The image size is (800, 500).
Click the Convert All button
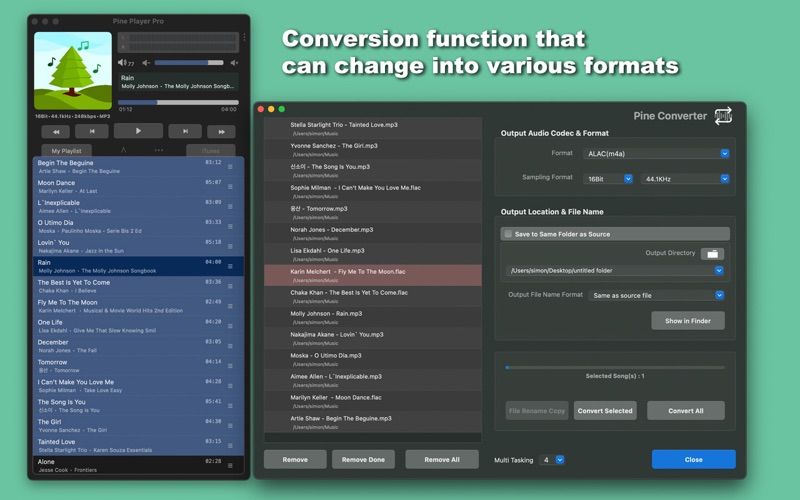click(686, 411)
